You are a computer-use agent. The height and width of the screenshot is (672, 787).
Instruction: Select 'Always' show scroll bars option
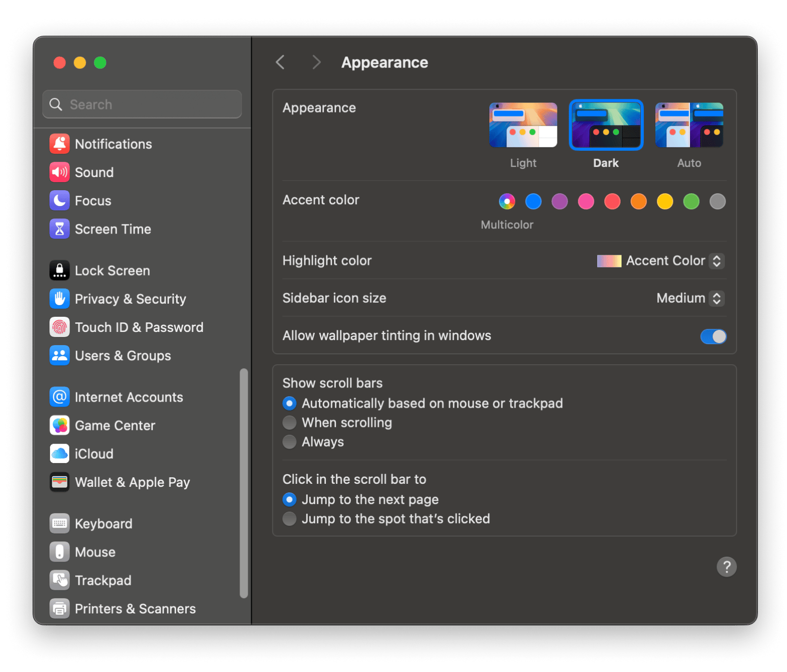click(290, 442)
